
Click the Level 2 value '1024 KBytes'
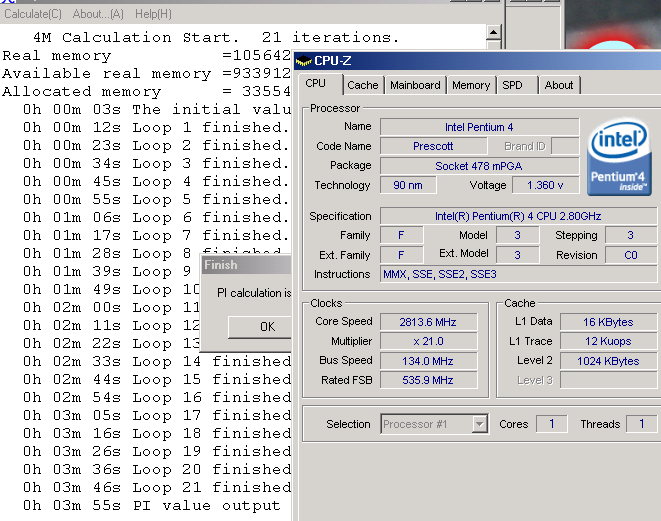point(608,361)
